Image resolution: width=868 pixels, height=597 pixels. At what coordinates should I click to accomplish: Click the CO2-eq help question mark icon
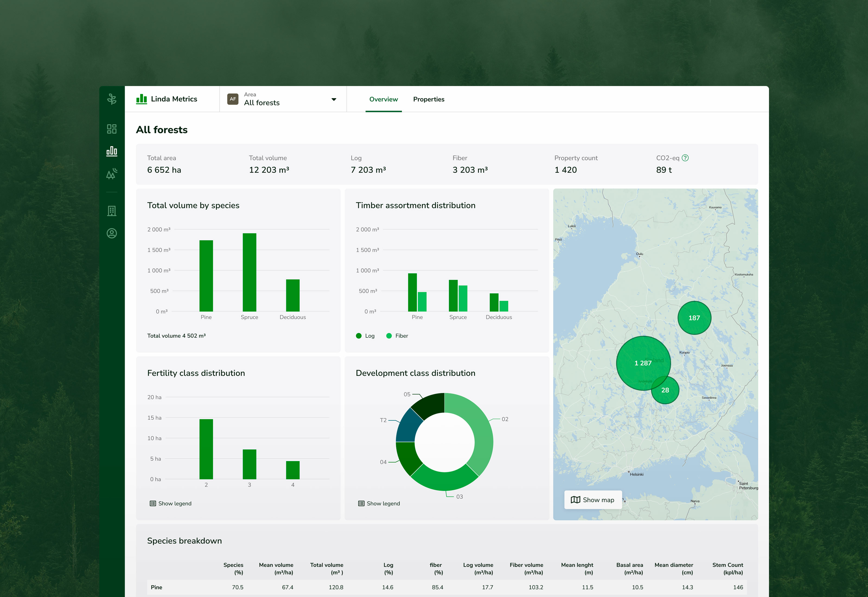tap(685, 158)
